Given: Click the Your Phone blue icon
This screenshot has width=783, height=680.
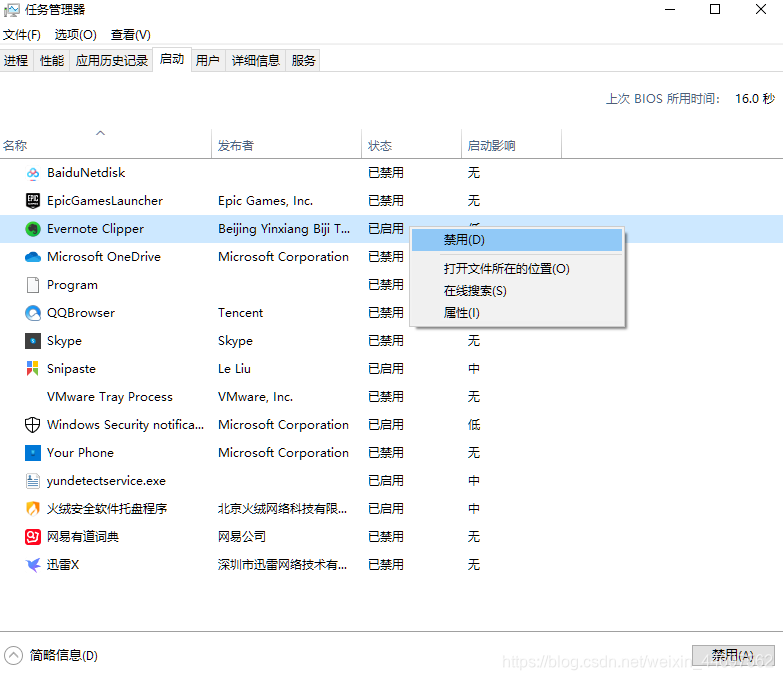Looking at the screenshot, I should pos(32,453).
